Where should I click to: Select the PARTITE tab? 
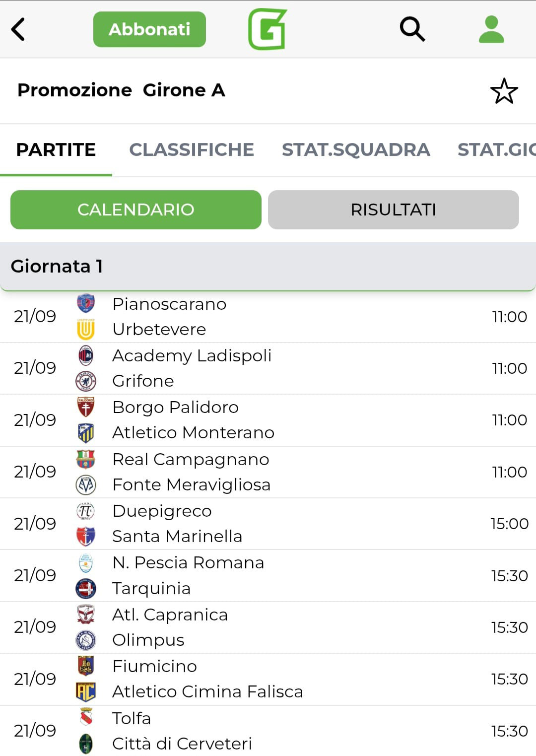pos(56,149)
